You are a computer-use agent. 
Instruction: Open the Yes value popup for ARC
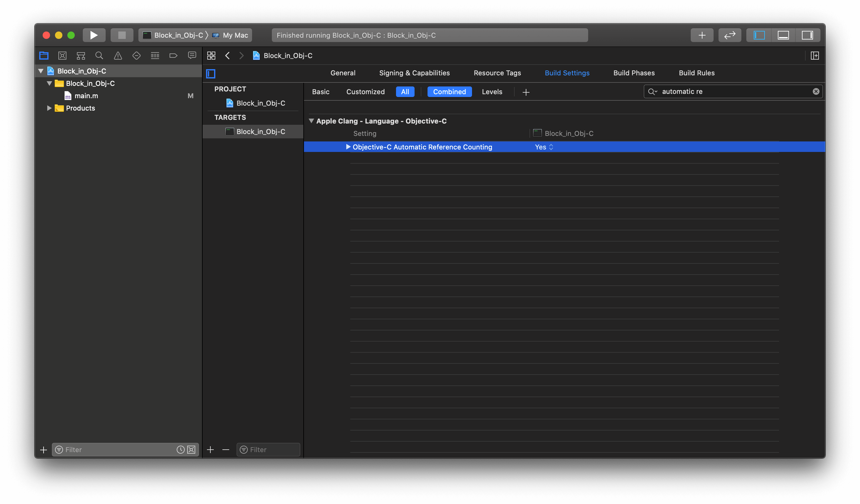click(x=544, y=147)
